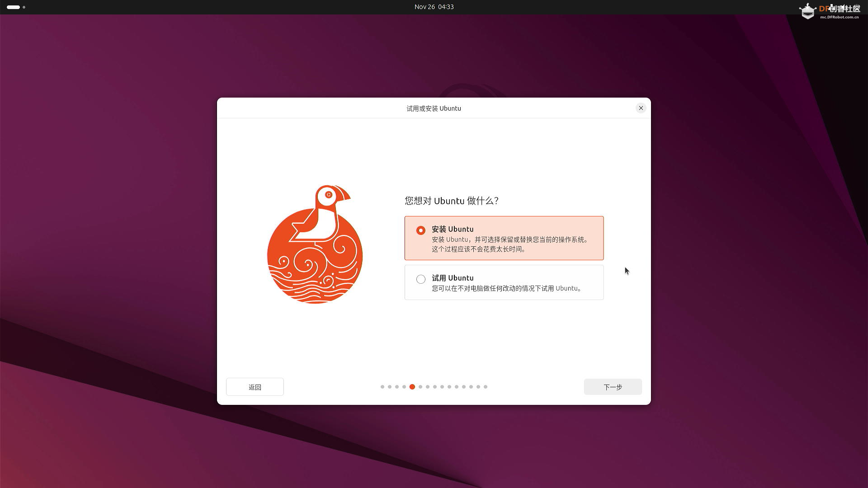Image resolution: width=868 pixels, height=488 pixels.
Task: Click the dot right after the orange one
Action: pyautogui.click(x=420, y=387)
